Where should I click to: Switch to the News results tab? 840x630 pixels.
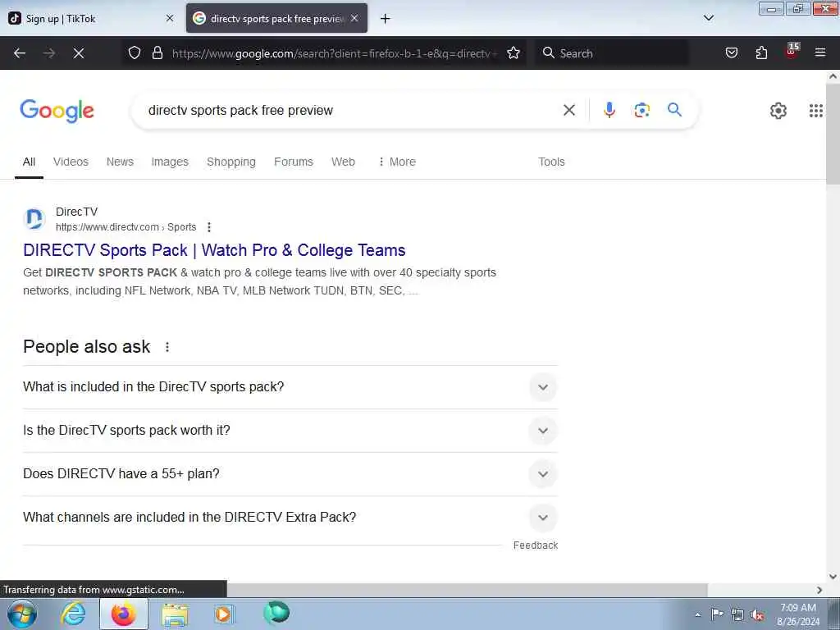tap(120, 162)
